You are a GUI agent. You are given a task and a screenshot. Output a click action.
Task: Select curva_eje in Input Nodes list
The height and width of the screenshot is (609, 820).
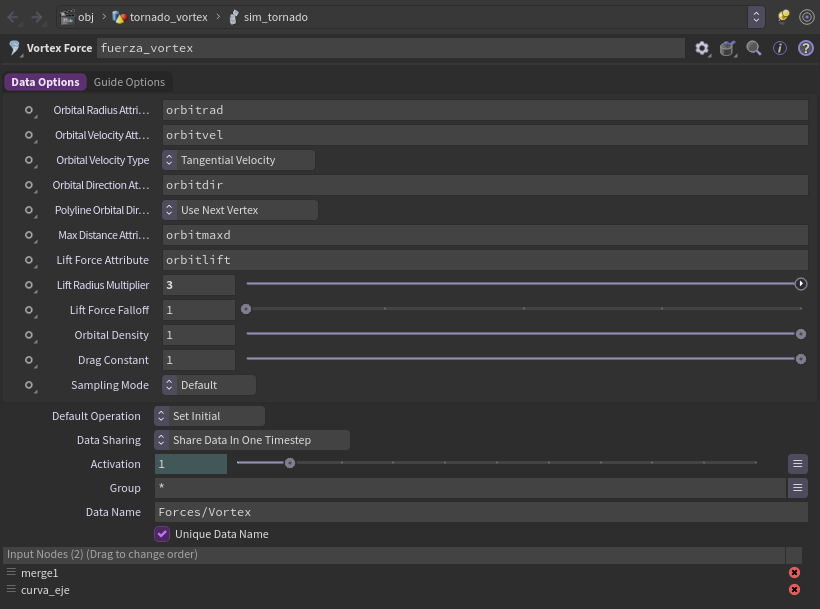pos(45,590)
